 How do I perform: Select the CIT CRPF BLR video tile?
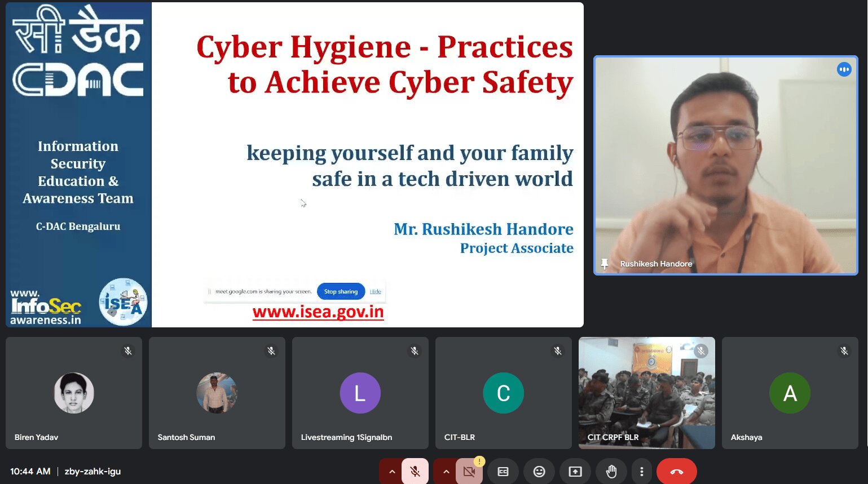click(x=646, y=393)
